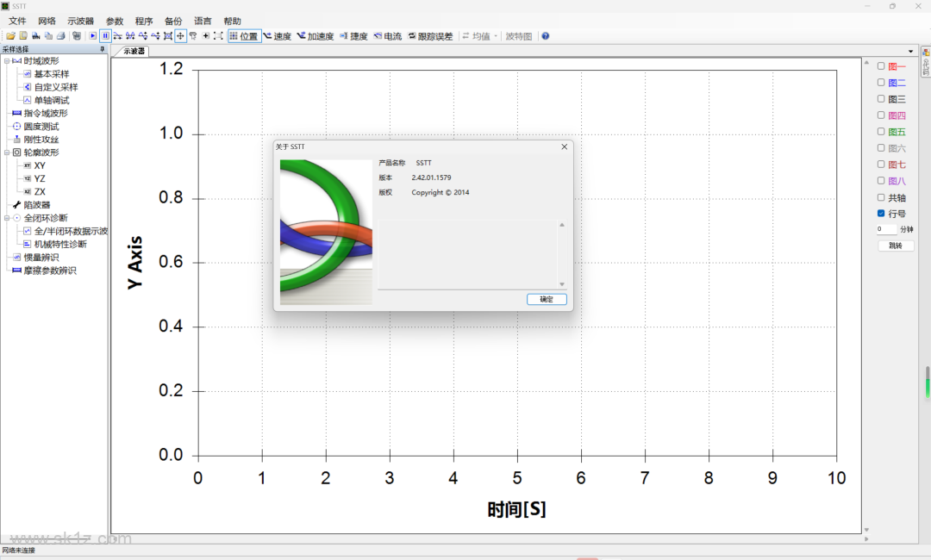
Task: Enable the 图八 checkbox
Action: (881, 180)
